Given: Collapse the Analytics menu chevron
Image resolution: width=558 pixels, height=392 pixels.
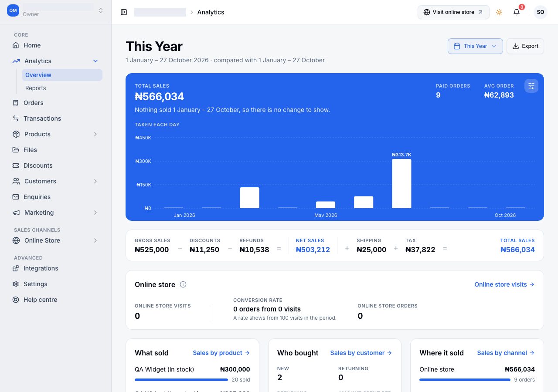Looking at the screenshot, I should [95, 61].
